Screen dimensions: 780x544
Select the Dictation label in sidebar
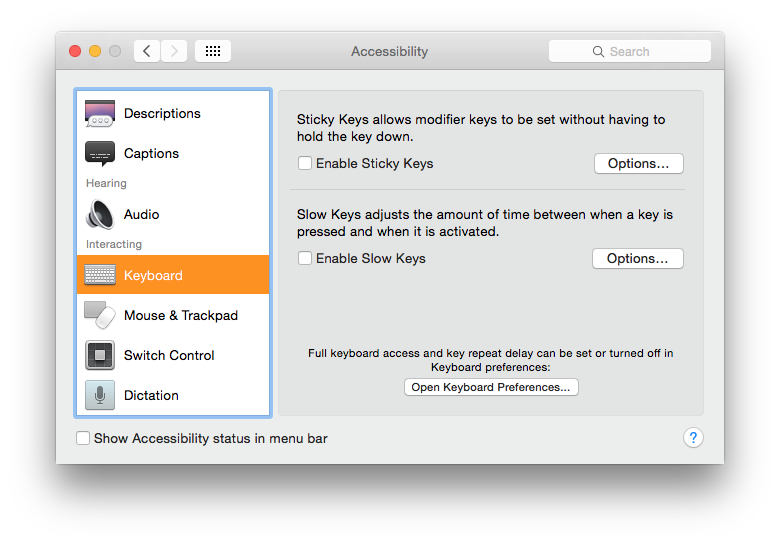pyautogui.click(x=151, y=395)
